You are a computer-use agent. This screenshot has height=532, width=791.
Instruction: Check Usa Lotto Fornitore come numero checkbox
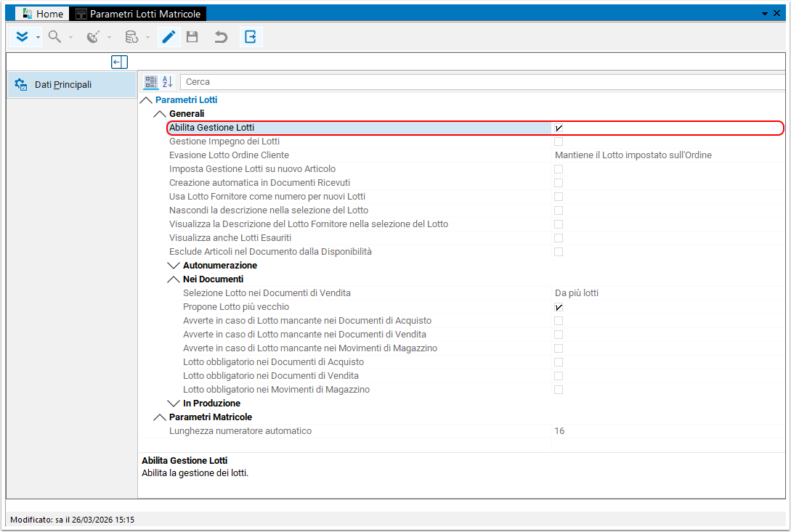(x=559, y=197)
